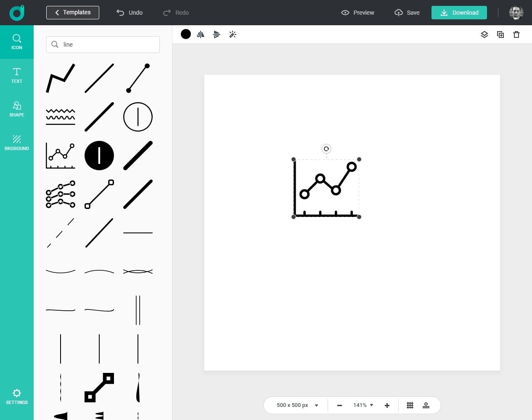Add the double vertical lines icon
The height and width of the screenshot is (420, 532).
138,310
